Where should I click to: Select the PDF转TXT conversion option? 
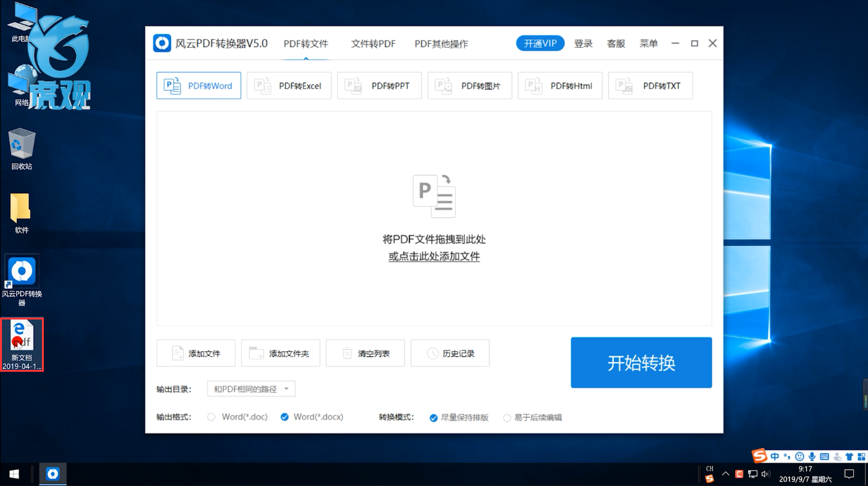pyautogui.click(x=650, y=86)
